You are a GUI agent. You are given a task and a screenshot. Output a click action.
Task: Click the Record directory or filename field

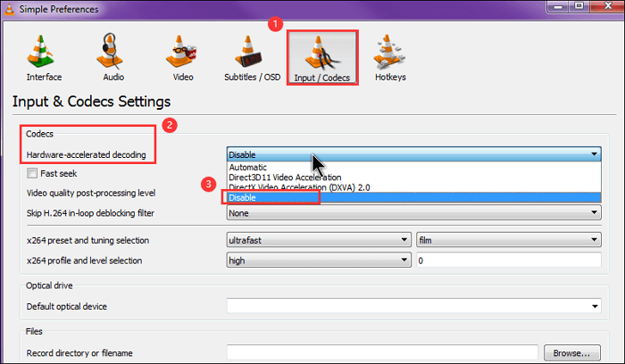[382, 353]
